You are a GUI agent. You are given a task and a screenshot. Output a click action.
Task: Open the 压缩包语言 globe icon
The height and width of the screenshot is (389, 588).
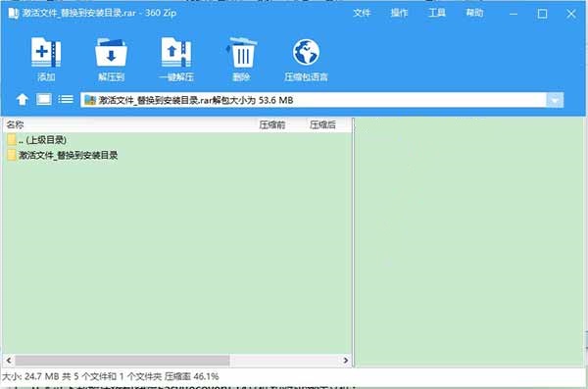click(x=306, y=53)
